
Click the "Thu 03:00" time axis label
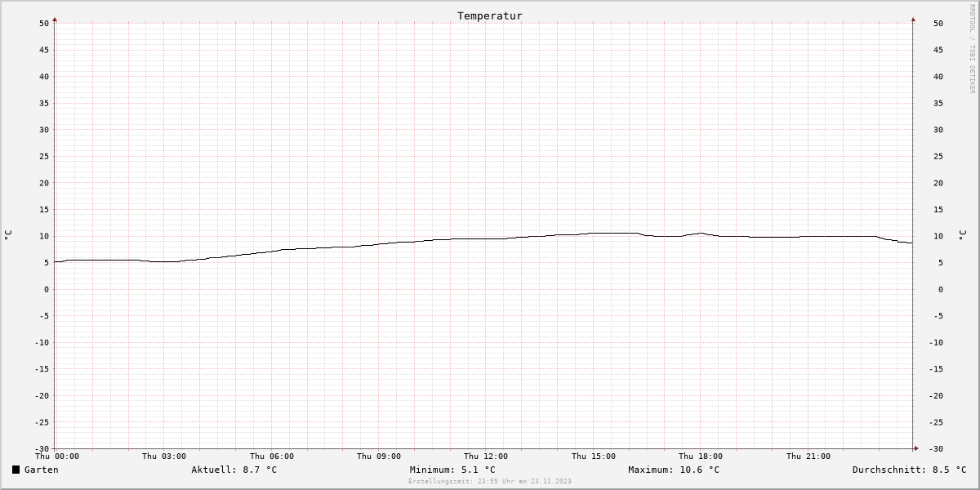point(164,457)
